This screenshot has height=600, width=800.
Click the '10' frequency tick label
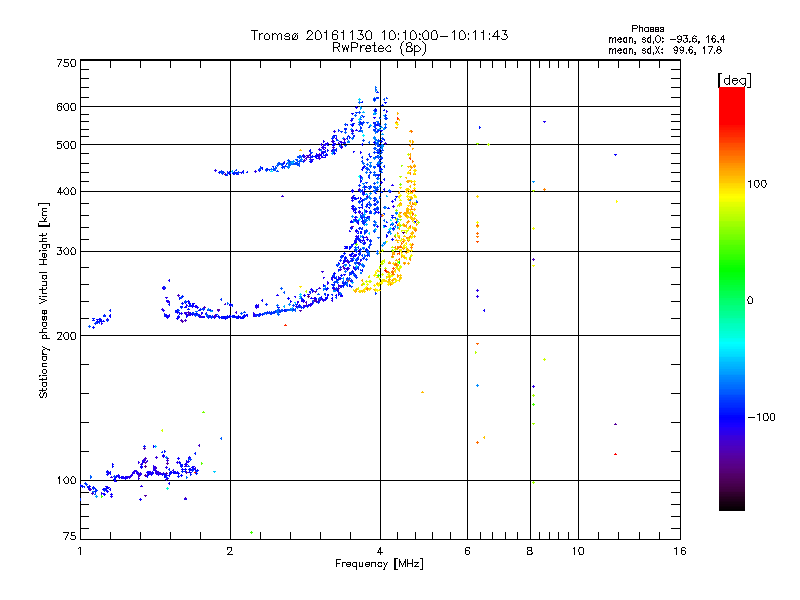tap(578, 551)
